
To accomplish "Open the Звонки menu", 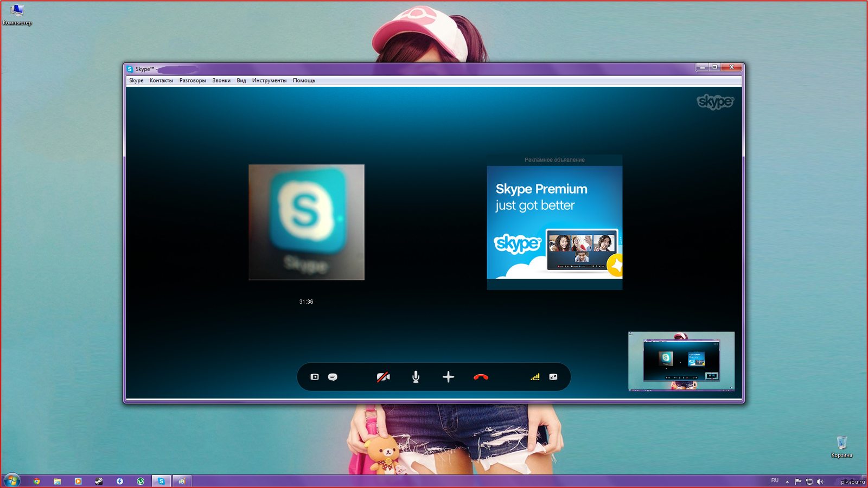I will [x=221, y=80].
